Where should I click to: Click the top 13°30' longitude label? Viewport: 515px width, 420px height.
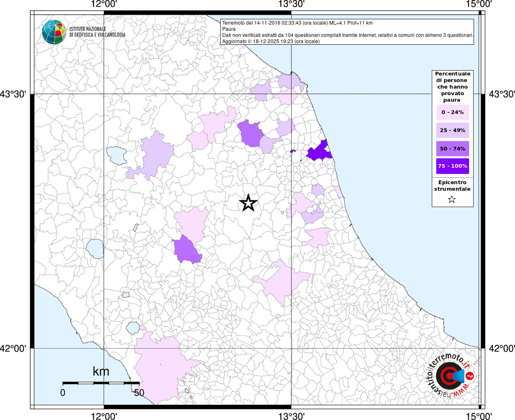(x=291, y=5)
